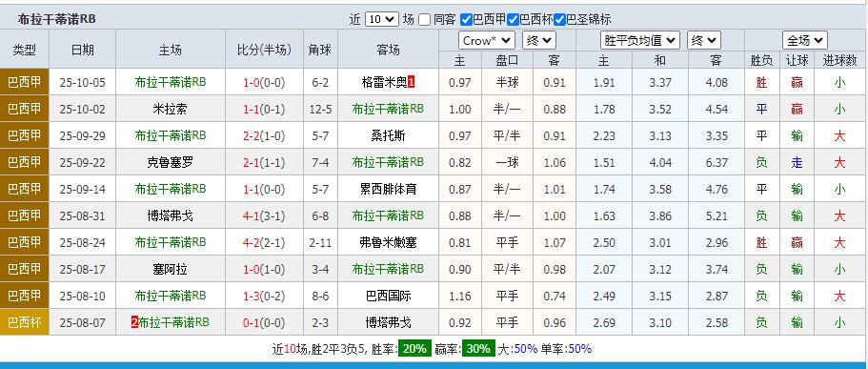Click goals result 大 in 桑托斯 row
This screenshot has width=868, height=369.
pyautogui.click(x=839, y=135)
